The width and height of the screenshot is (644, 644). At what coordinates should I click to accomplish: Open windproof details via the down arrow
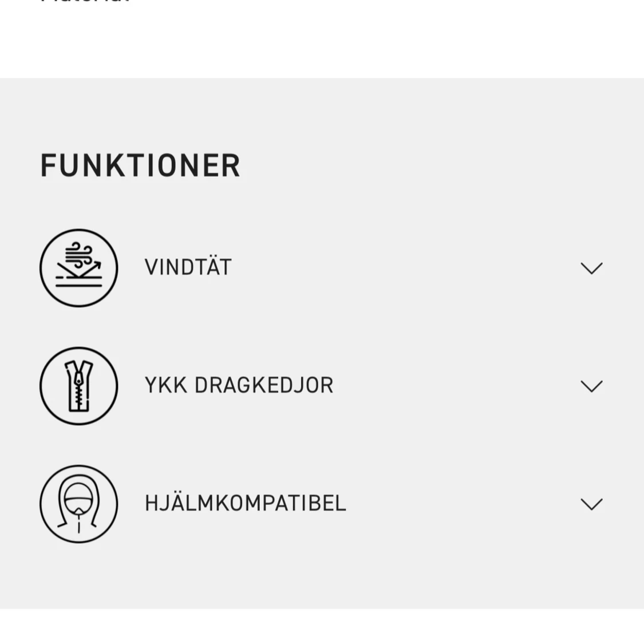591,268
